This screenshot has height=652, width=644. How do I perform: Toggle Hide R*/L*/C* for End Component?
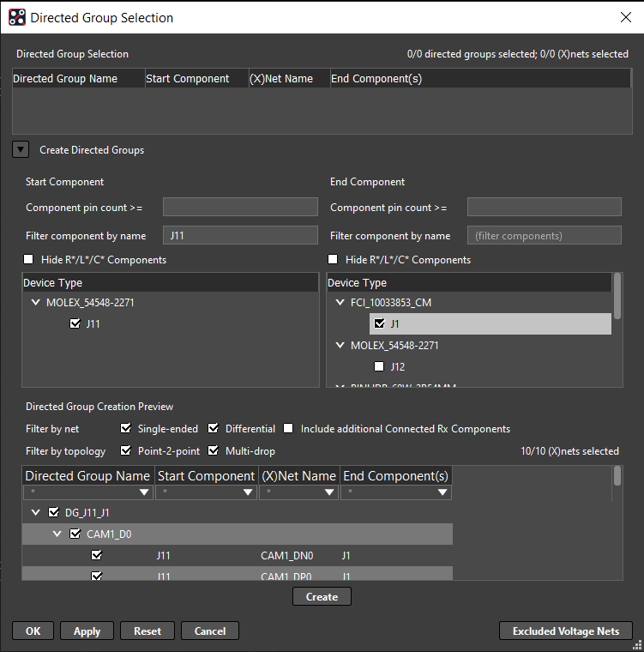333,260
